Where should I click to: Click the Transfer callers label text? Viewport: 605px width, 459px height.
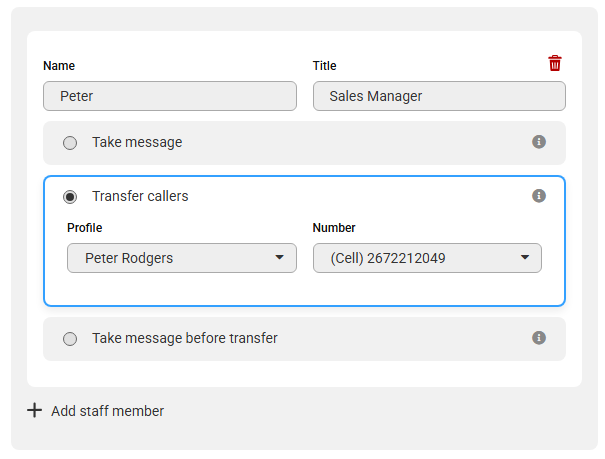[140, 196]
